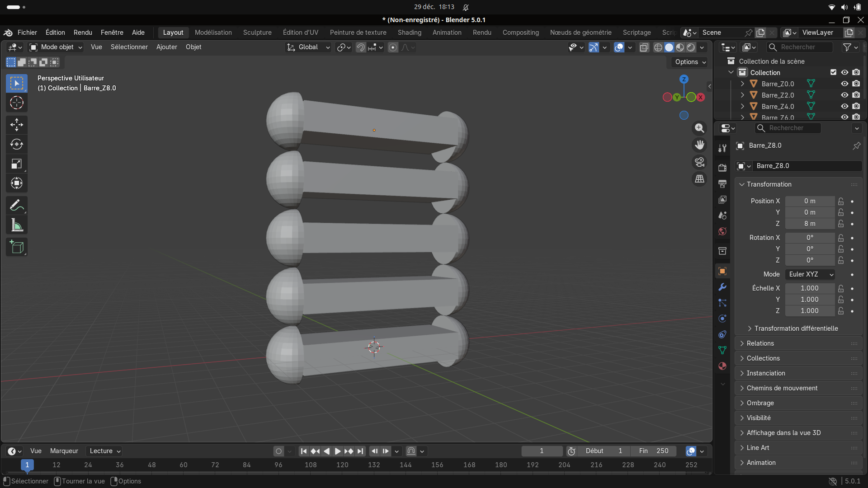Click the Position Z value field

[809, 224]
